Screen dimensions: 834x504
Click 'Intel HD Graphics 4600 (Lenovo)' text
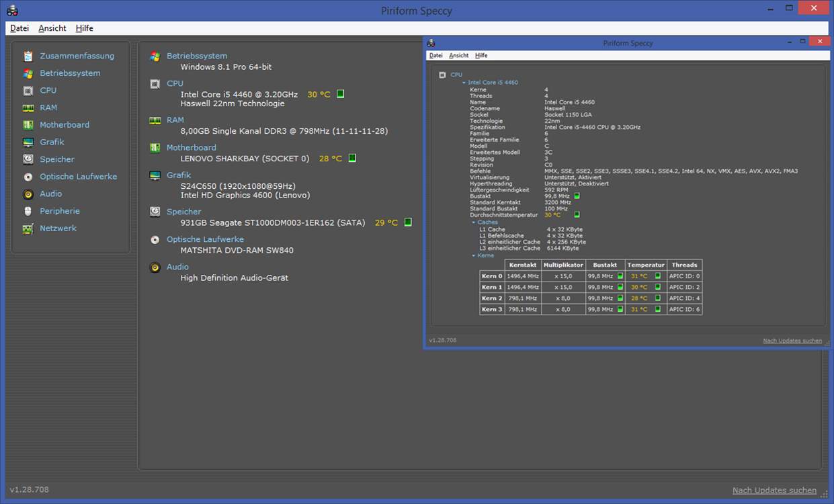[245, 196]
